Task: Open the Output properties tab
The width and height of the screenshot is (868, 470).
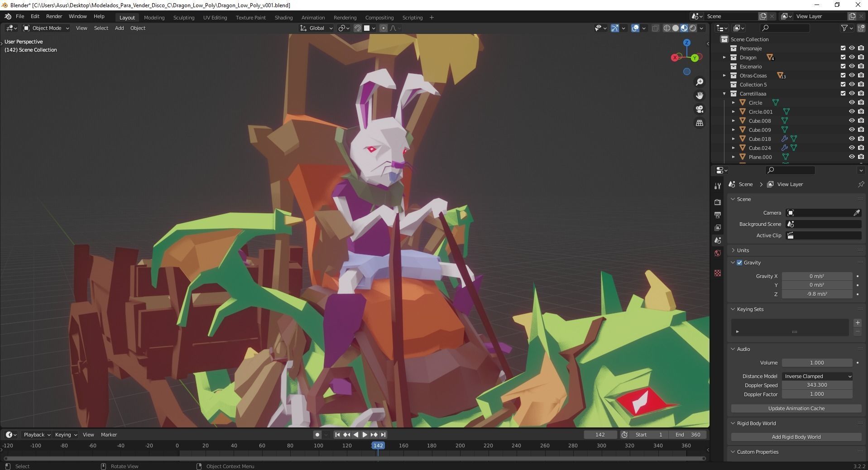Action: point(718,215)
